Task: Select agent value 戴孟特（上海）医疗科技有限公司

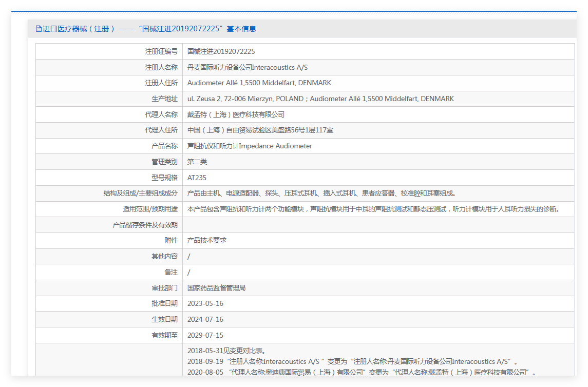Action: 236,114
